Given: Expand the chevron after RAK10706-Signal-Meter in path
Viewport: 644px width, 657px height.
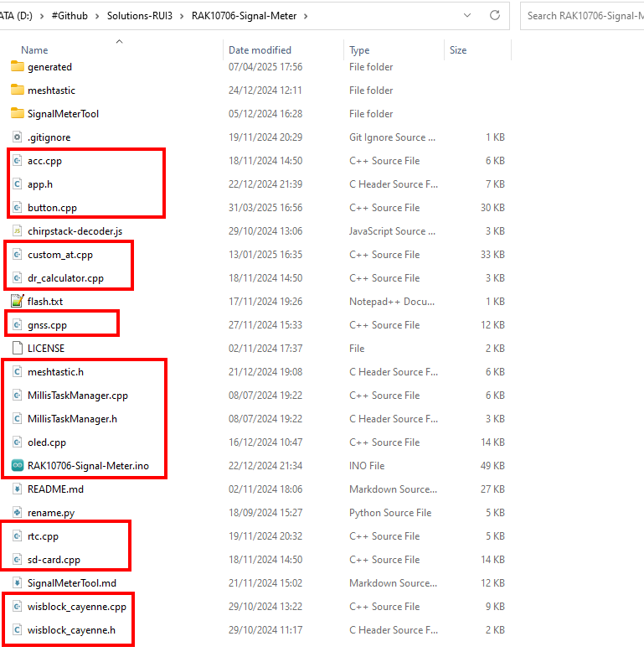Looking at the screenshot, I should coord(305,15).
